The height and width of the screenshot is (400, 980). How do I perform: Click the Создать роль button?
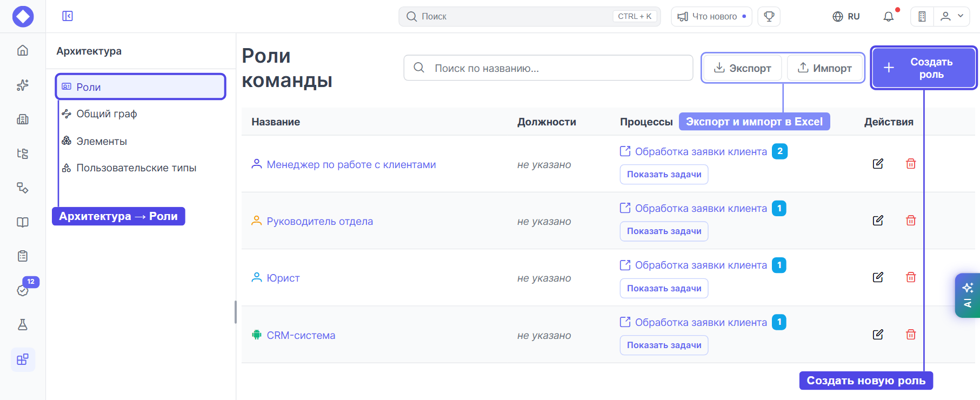coord(924,68)
